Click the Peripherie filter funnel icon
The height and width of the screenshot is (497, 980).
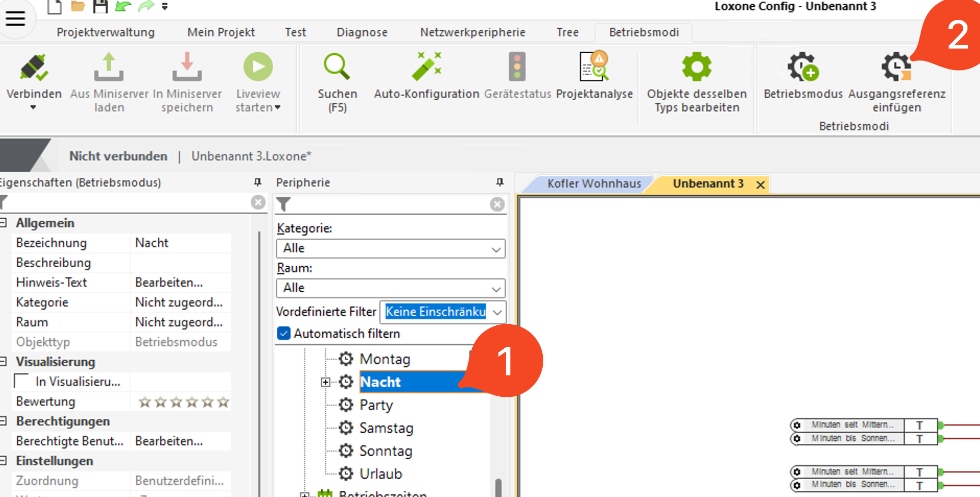[283, 204]
